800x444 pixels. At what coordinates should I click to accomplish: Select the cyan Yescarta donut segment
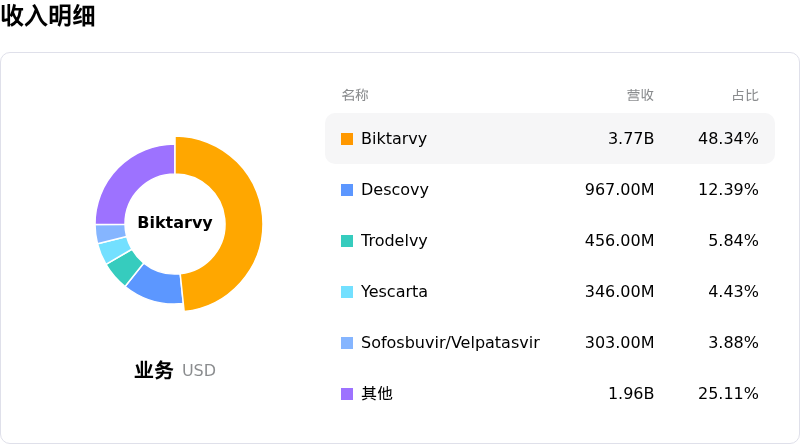(114, 250)
